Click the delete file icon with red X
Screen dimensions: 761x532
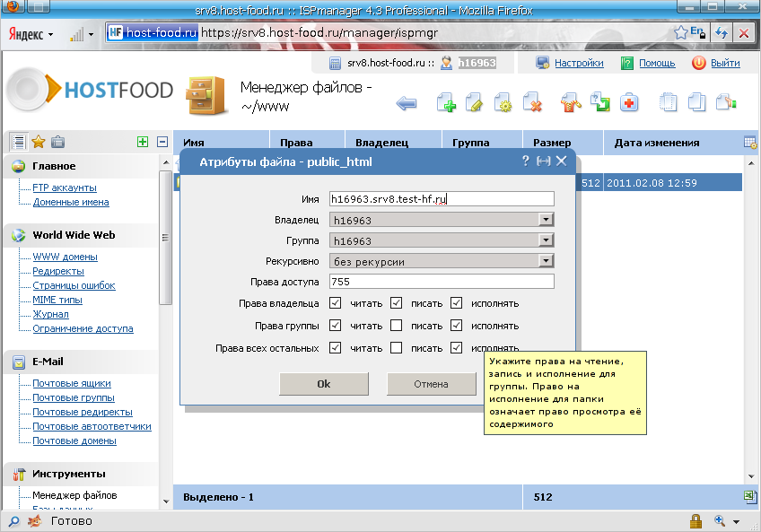pos(532,104)
